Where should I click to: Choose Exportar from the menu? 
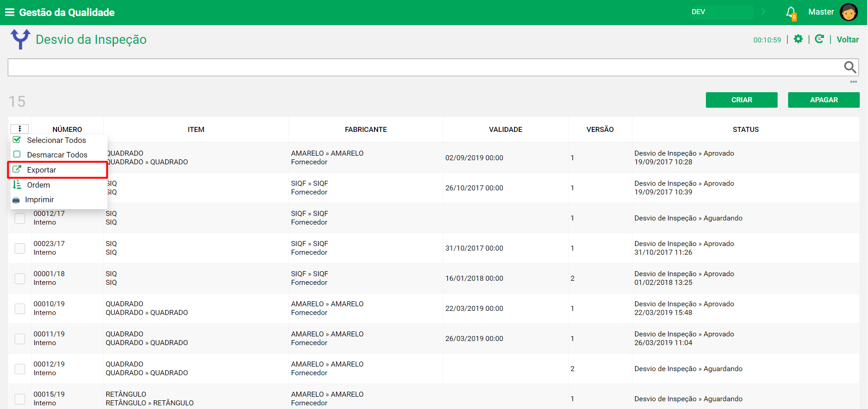pyautogui.click(x=58, y=170)
